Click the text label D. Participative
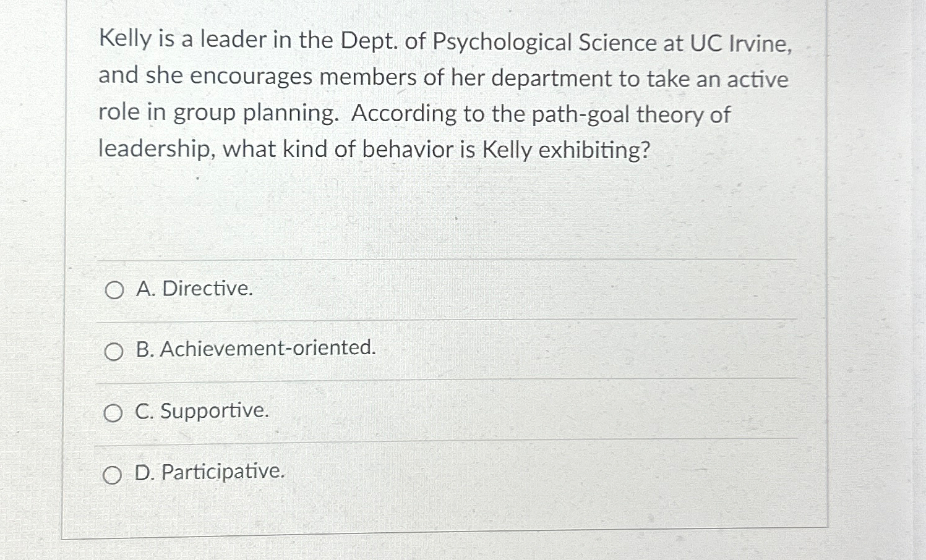Image resolution: width=926 pixels, height=560 pixels. tap(210, 473)
